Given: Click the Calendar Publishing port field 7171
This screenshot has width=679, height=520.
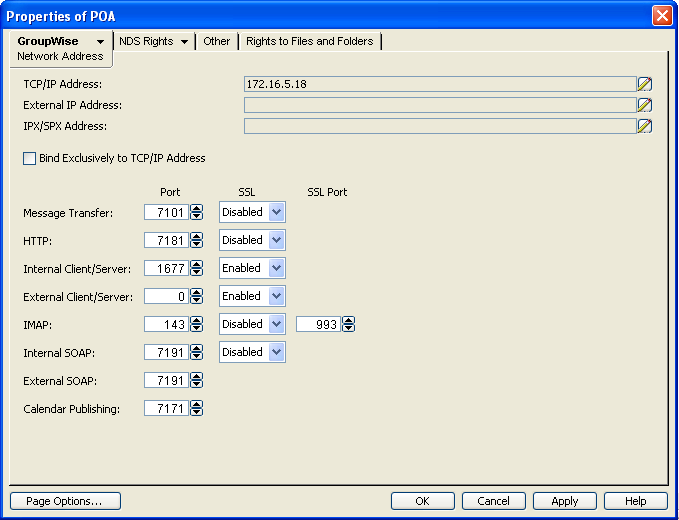Looking at the screenshot, I should [167, 408].
